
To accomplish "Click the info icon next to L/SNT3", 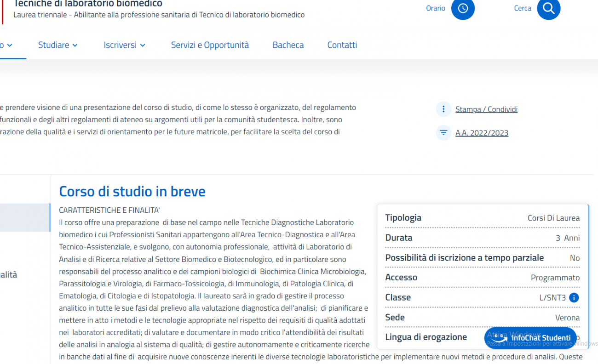I will click(x=574, y=297).
